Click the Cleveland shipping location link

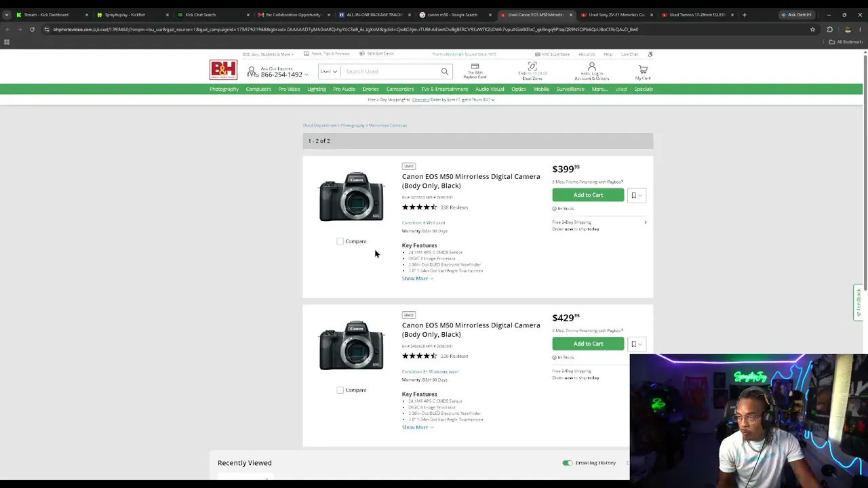tap(420, 100)
